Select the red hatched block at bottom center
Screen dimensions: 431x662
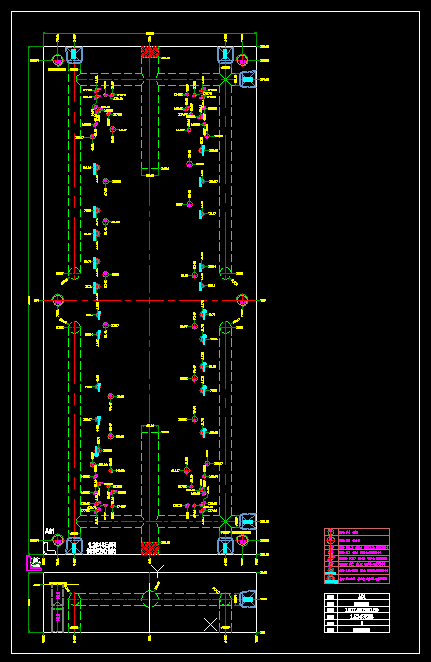[150, 548]
